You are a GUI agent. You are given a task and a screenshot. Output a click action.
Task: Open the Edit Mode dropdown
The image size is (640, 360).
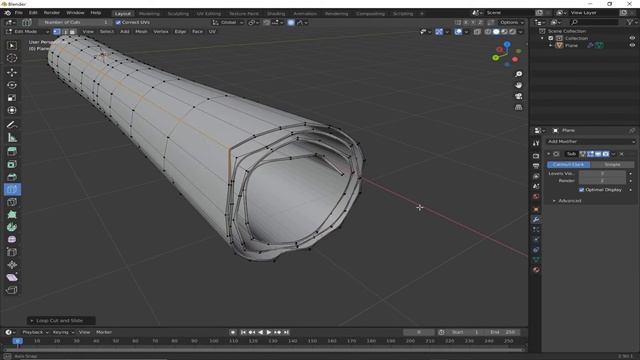pos(27,31)
